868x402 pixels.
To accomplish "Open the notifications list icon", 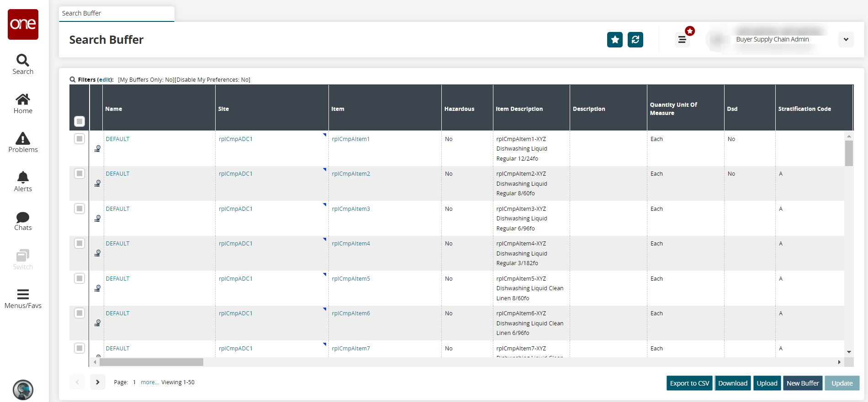I will pos(682,40).
